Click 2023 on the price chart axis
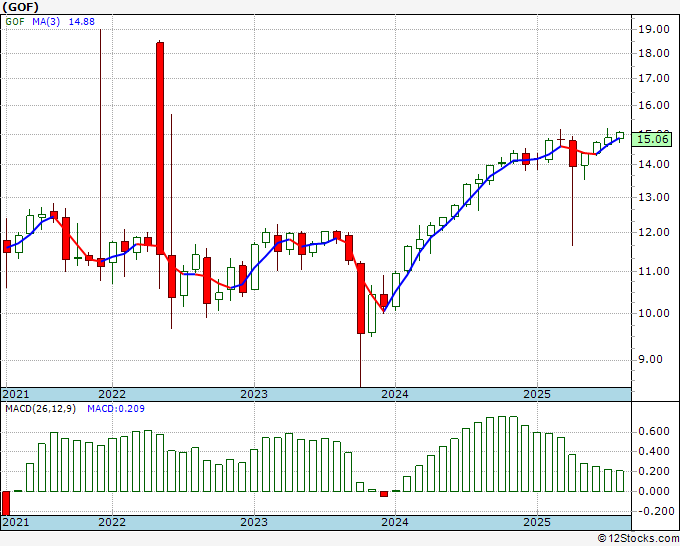 pyautogui.click(x=254, y=394)
